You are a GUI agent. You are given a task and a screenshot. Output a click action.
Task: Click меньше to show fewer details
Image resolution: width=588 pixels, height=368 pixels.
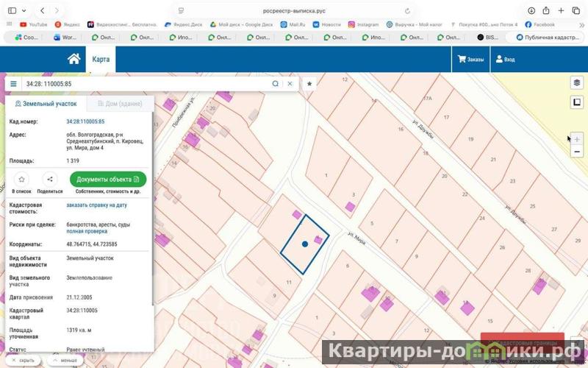pyautogui.click(x=65, y=361)
